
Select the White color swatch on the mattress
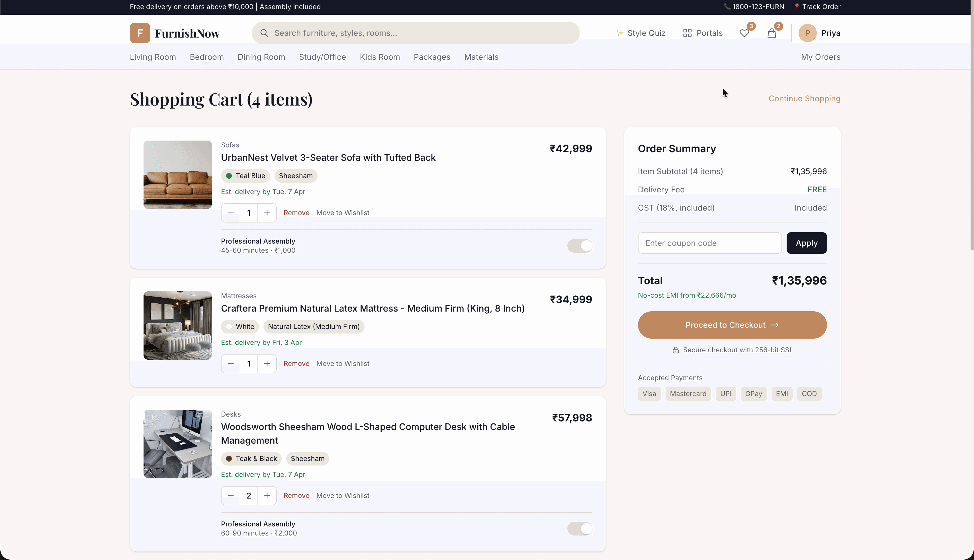click(x=239, y=326)
